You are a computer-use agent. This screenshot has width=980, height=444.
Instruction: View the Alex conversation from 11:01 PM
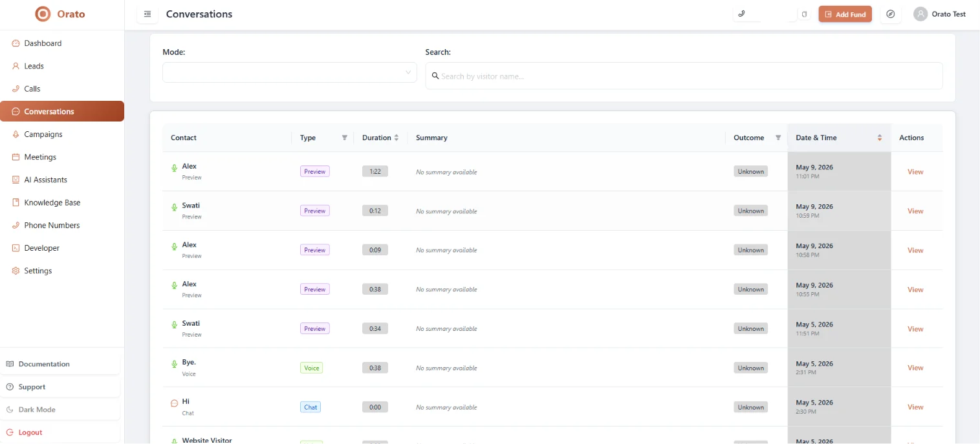pos(915,172)
